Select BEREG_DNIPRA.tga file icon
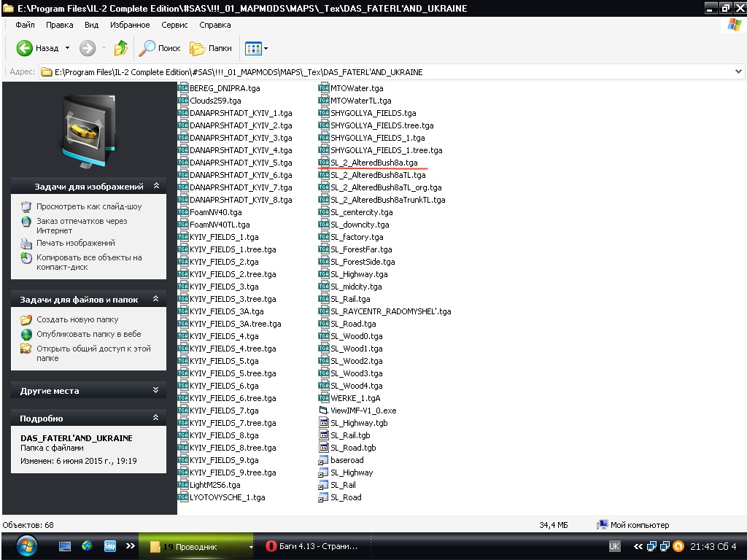The height and width of the screenshot is (560, 747). 183,88
